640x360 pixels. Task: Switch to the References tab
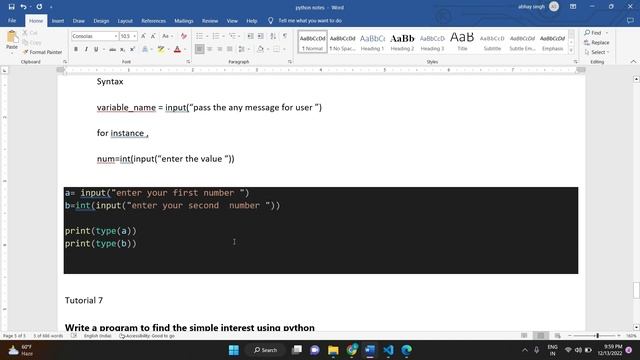pos(153,21)
